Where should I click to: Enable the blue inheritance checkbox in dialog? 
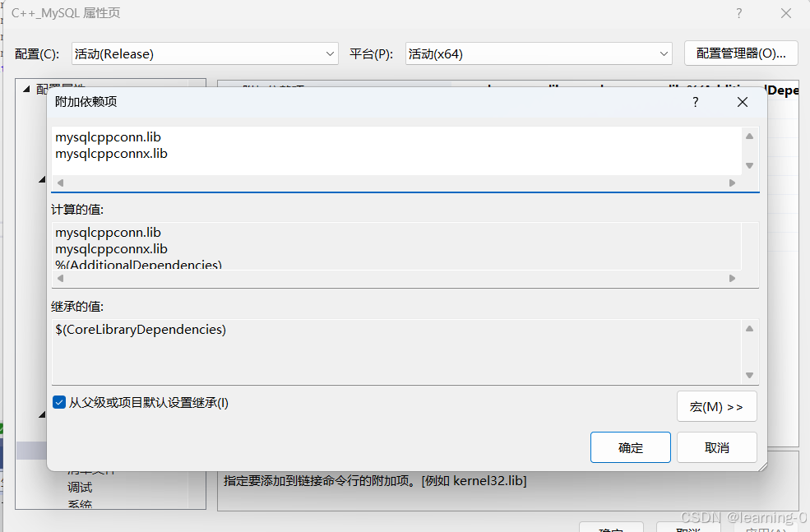[x=58, y=402]
